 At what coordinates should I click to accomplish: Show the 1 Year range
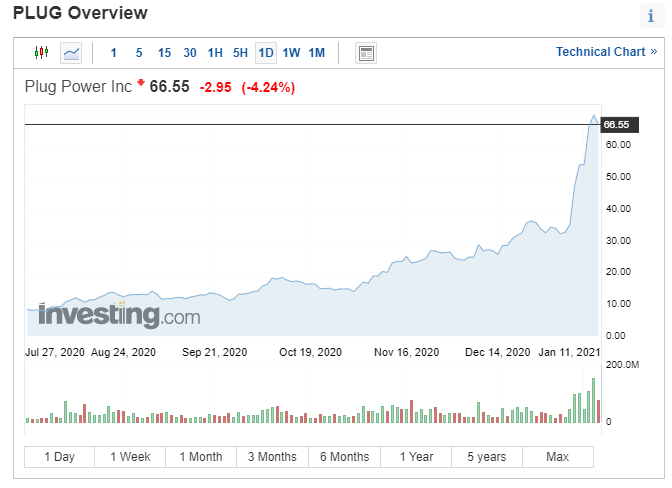416,457
